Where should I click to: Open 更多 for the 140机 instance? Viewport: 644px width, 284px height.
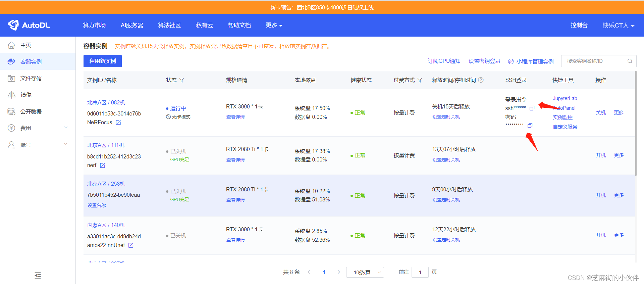(x=619, y=235)
